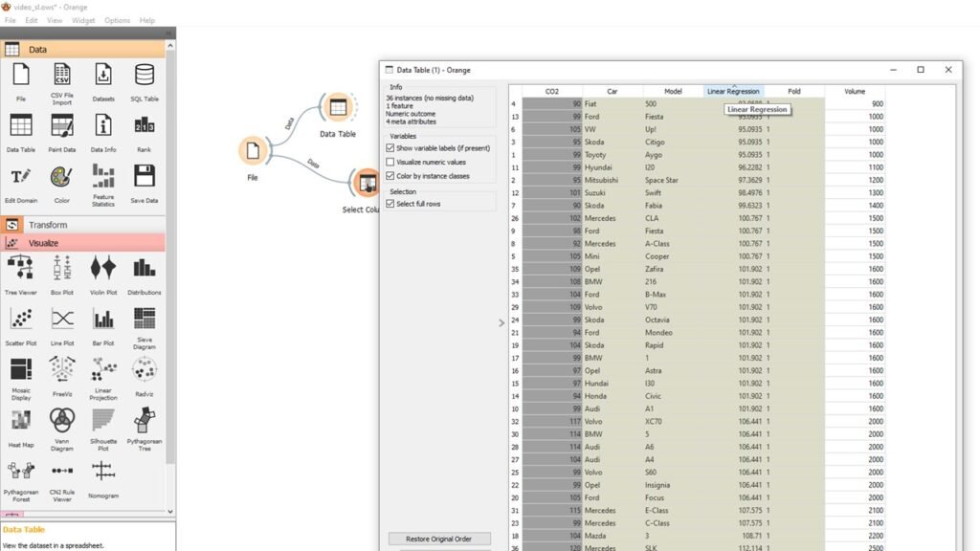Toggle Select full rows checkbox
Screen dimensions: 980x551
pos(390,204)
